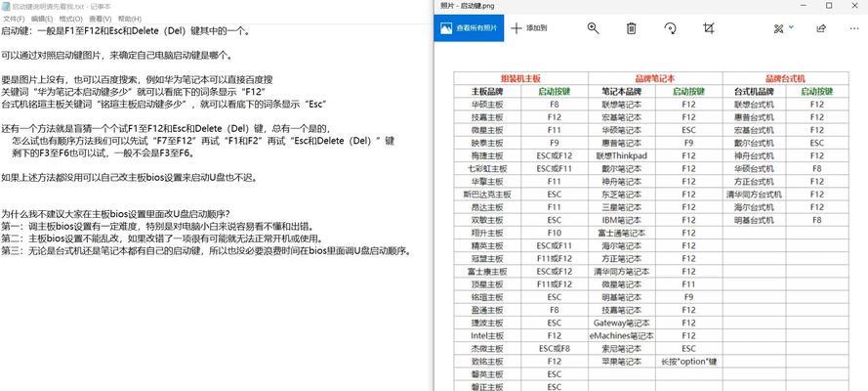868x391 pixels.
Task: Open the crop tool in Photos
Action: 709,29
